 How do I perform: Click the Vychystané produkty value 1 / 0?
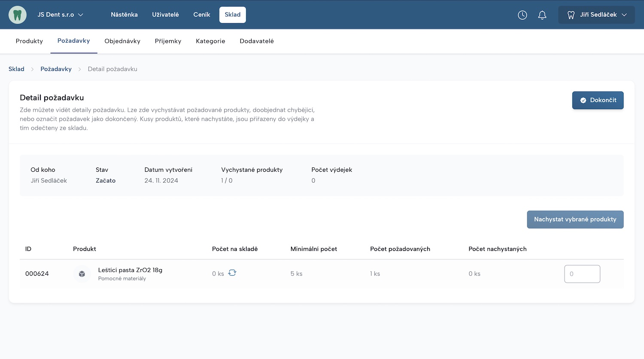[x=227, y=181]
